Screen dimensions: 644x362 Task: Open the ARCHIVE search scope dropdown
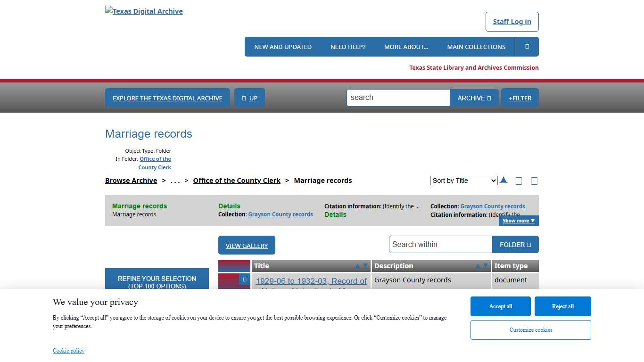click(474, 98)
